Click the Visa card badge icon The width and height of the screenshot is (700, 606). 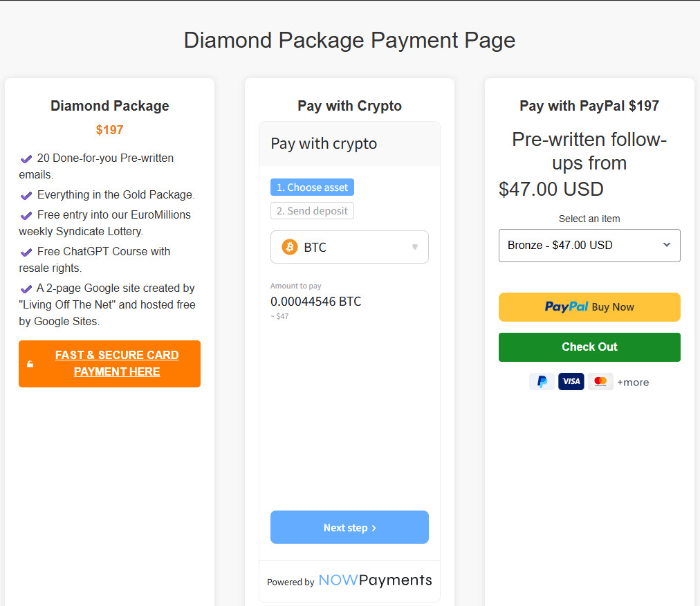pyautogui.click(x=571, y=382)
